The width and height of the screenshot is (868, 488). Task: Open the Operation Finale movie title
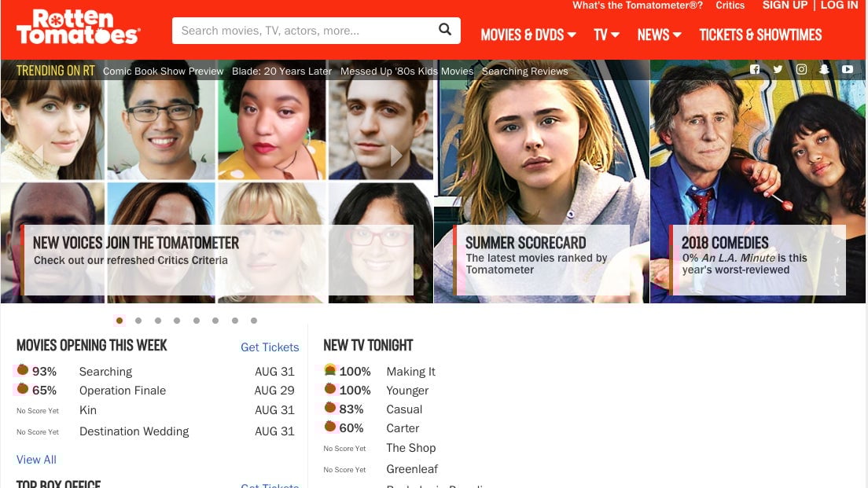pyautogui.click(x=123, y=391)
